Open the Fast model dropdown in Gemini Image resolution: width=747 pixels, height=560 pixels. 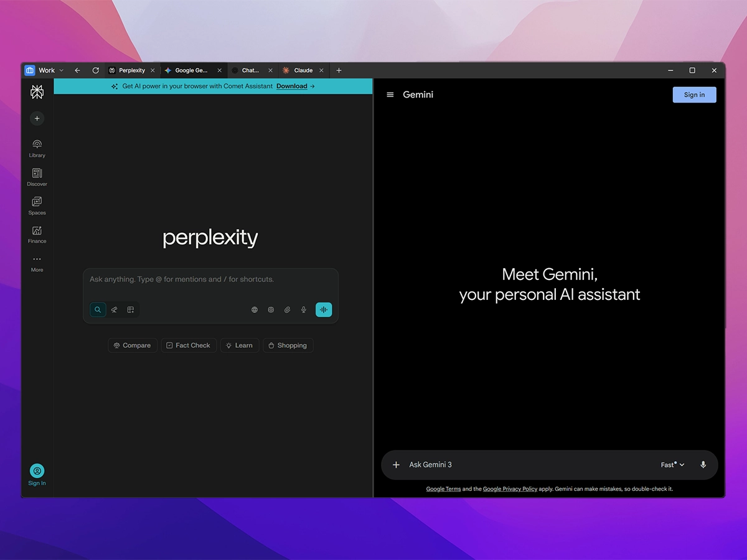[672, 465]
